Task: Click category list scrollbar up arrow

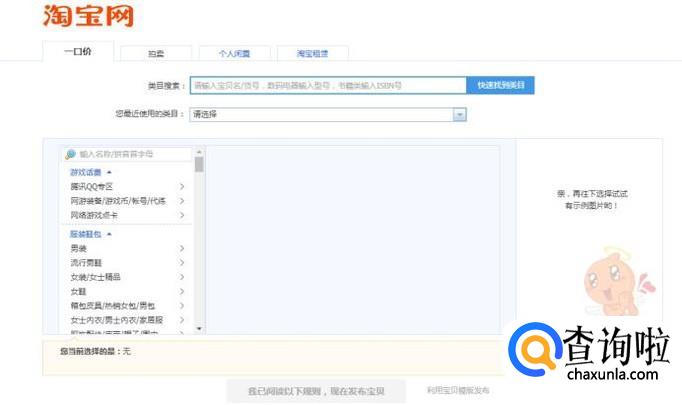Action: tap(199, 152)
